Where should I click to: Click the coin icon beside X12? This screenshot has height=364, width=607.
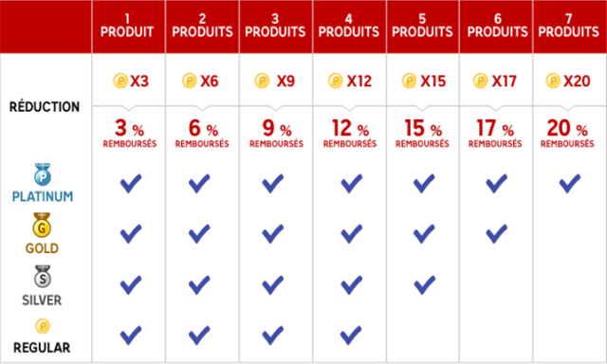[335, 81]
